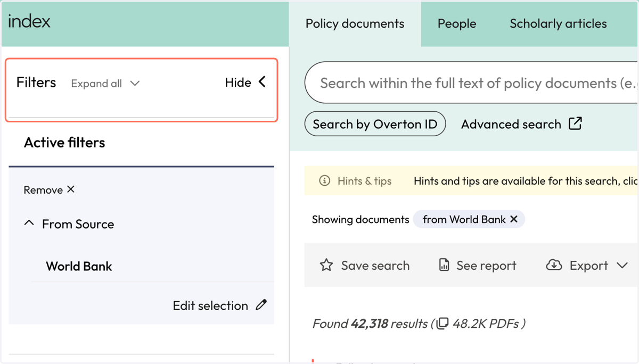Collapse the From Source filter section
Screen dimensions: 639x364
pyautogui.click(x=29, y=224)
